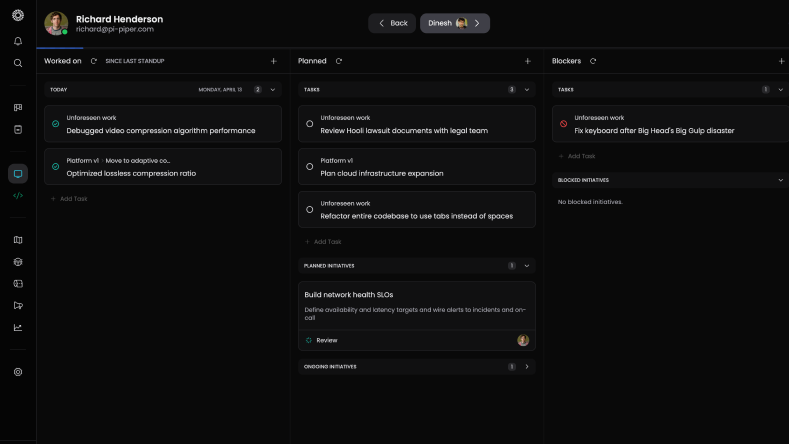Click the plus icon in Planned column header
Viewport: 789px width, 444px height.
tap(527, 61)
